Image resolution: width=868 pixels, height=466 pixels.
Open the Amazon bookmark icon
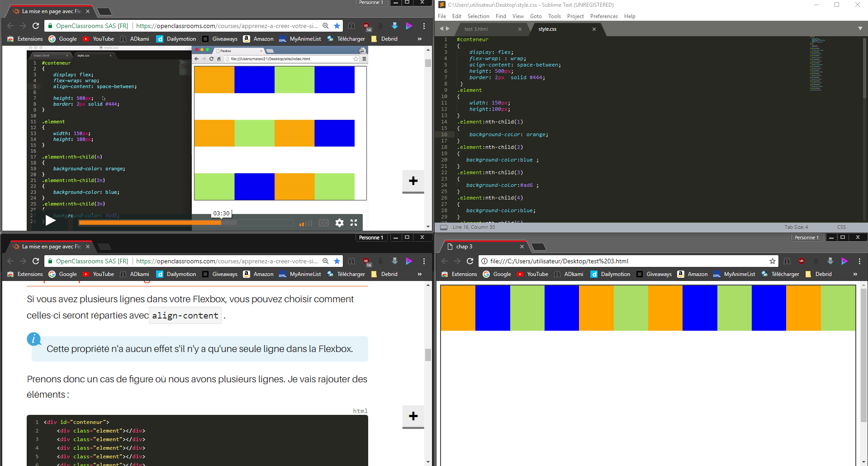point(247,39)
